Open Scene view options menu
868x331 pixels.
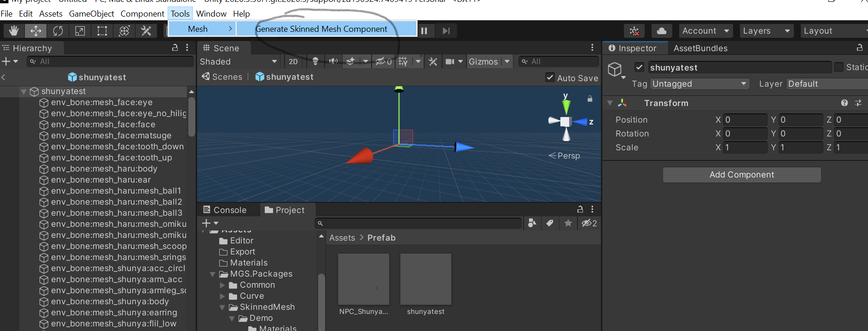coord(592,47)
